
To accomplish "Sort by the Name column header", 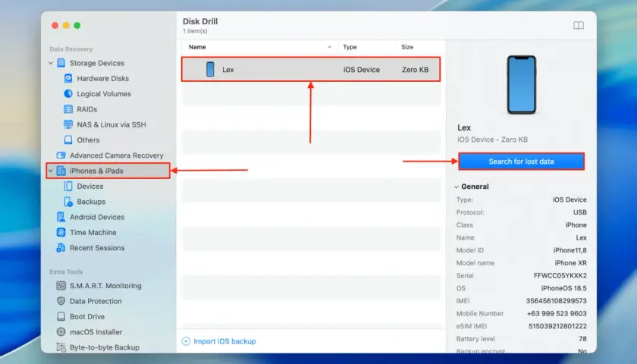I will (x=197, y=47).
